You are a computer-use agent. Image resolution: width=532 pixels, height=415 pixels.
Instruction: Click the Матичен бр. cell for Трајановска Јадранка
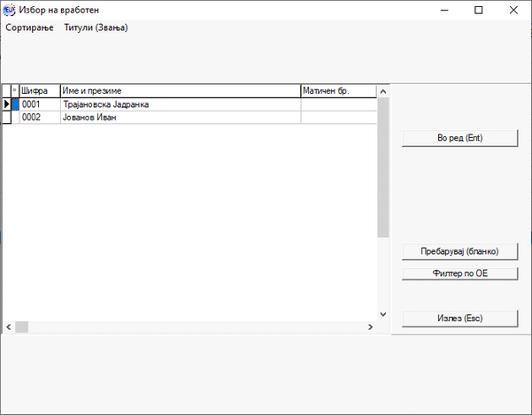(339, 104)
